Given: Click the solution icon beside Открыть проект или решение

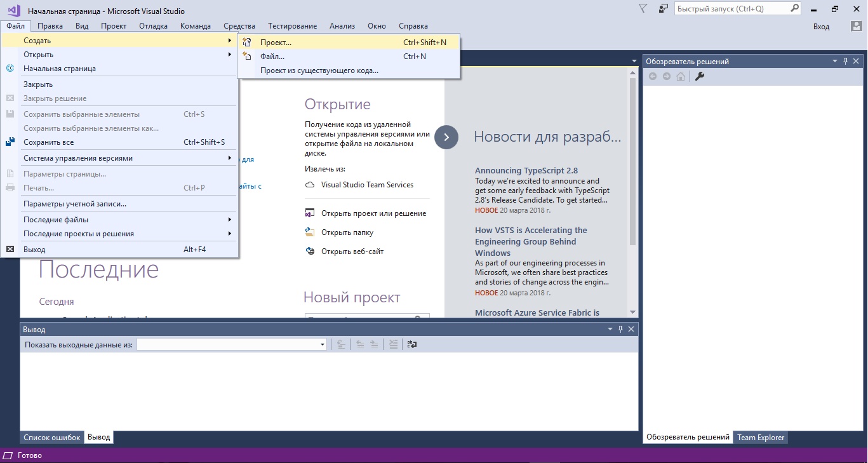Looking at the screenshot, I should pyautogui.click(x=310, y=213).
